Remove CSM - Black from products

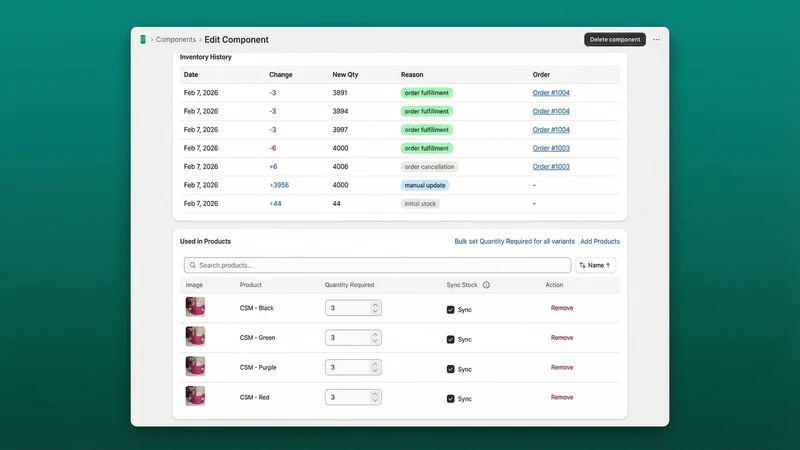pyautogui.click(x=562, y=308)
